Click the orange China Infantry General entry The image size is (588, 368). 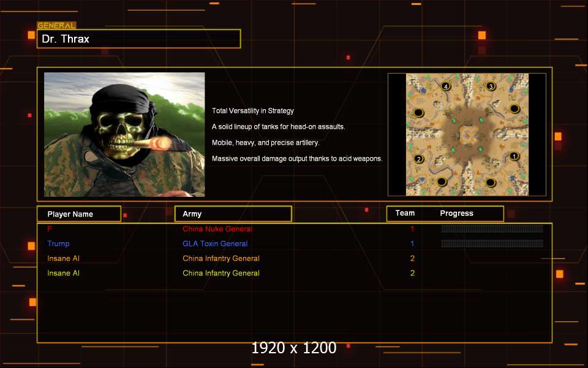click(221, 258)
